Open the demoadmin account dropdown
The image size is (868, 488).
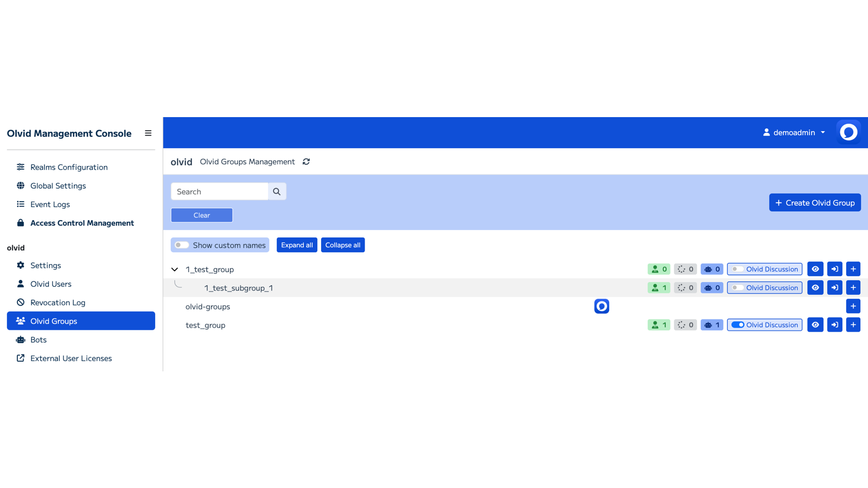tap(794, 132)
